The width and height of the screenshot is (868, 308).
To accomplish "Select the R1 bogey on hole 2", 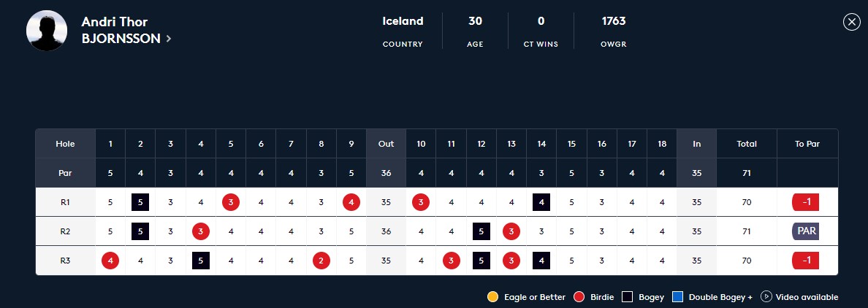I will click(x=140, y=202).
